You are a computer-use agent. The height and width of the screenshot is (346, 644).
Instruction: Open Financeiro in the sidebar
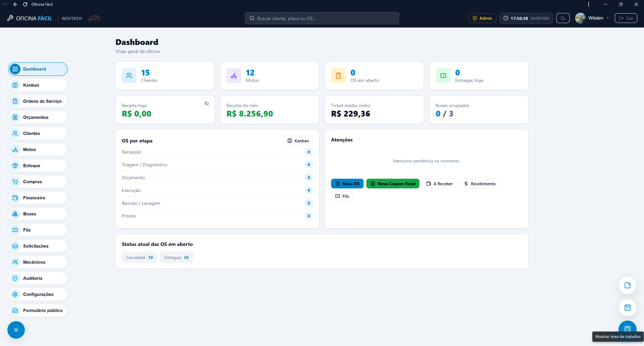[38, 198]
